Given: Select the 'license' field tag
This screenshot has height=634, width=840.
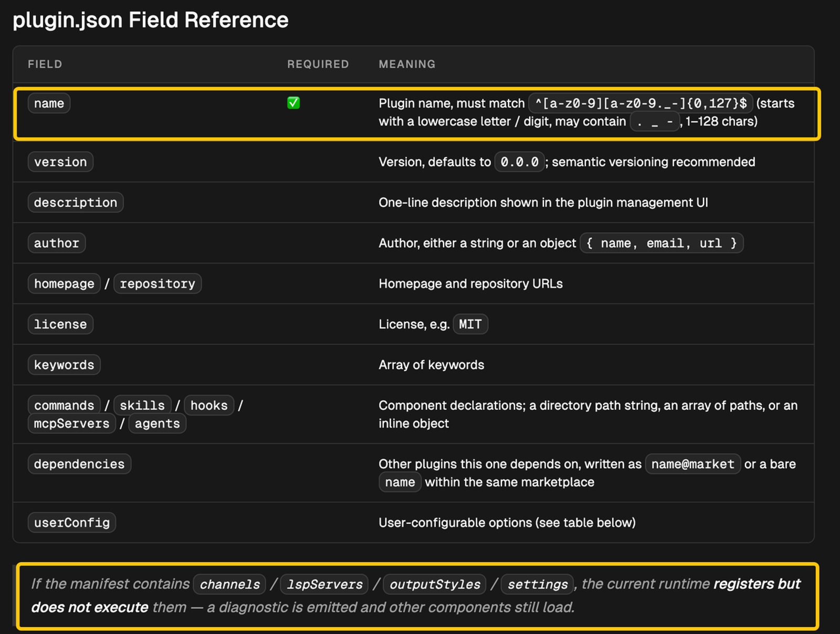Looking at the screenshot, I should (x=60, y=324).
